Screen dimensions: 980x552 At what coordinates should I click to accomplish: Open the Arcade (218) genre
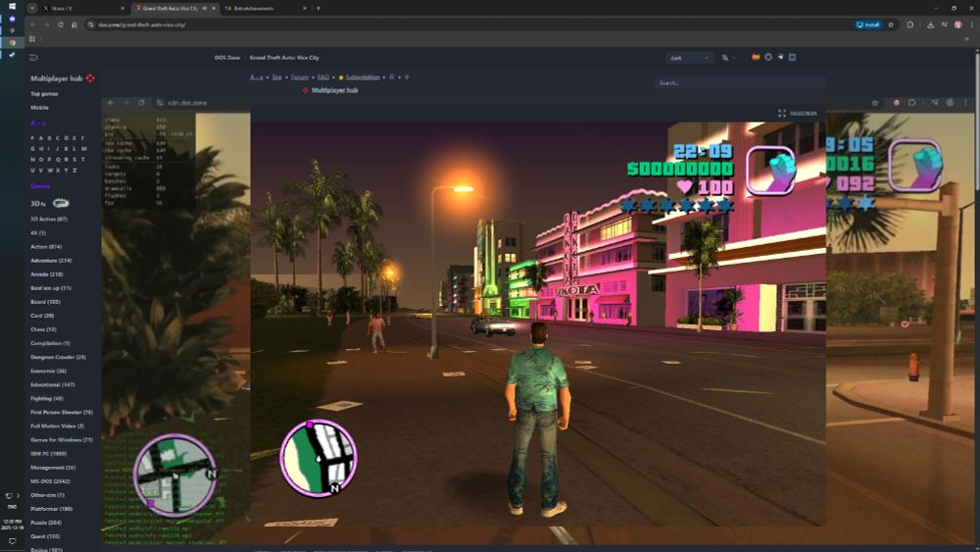pos(46,275)
